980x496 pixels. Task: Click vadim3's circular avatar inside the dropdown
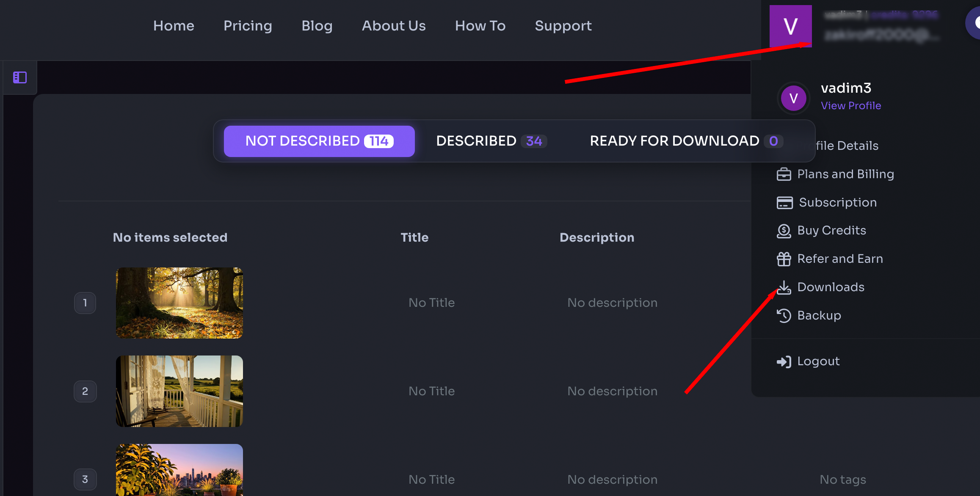pyautogui.click(x=793, y=98)
